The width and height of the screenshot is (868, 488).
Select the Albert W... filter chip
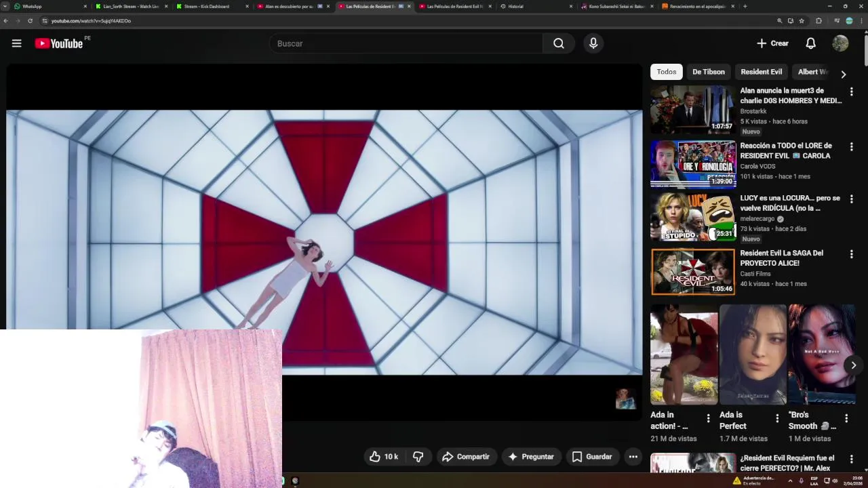pyautogui.click(x=812, y=72)
